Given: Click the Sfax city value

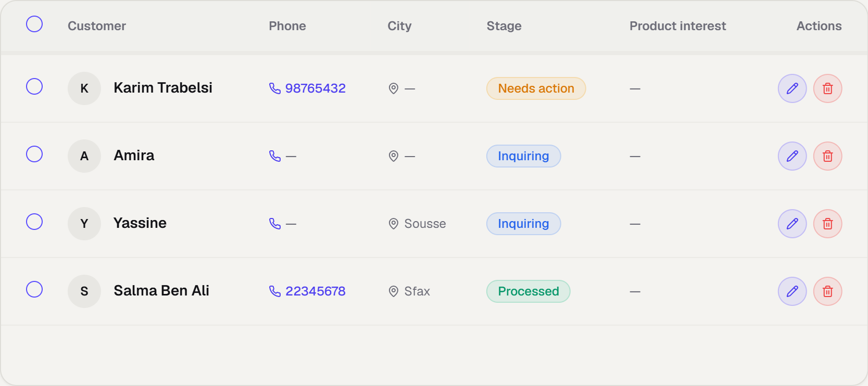Looking at the screenshot, I should coord(417,291).
